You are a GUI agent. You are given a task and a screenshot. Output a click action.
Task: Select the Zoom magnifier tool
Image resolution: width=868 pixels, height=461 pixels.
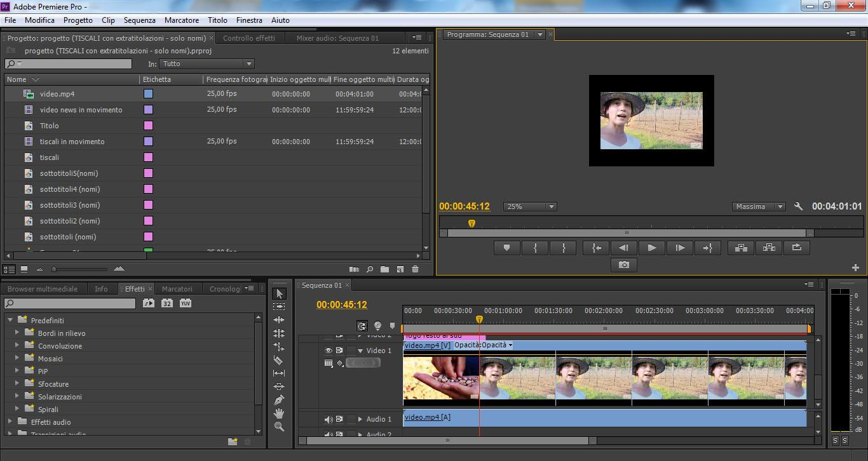[279, 427]
